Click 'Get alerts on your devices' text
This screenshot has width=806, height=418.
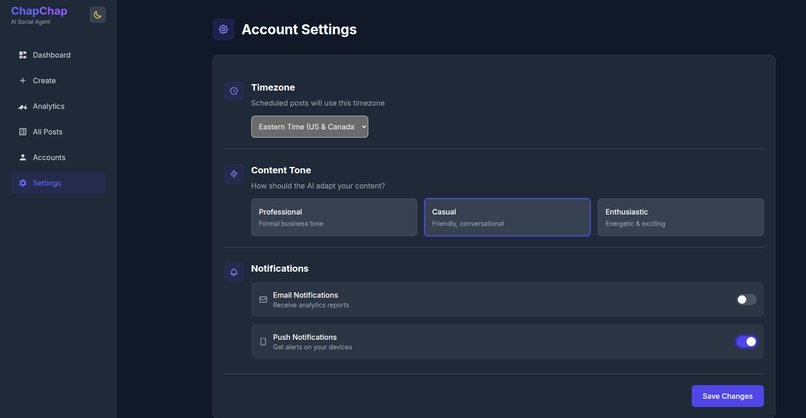click(313, 347)
